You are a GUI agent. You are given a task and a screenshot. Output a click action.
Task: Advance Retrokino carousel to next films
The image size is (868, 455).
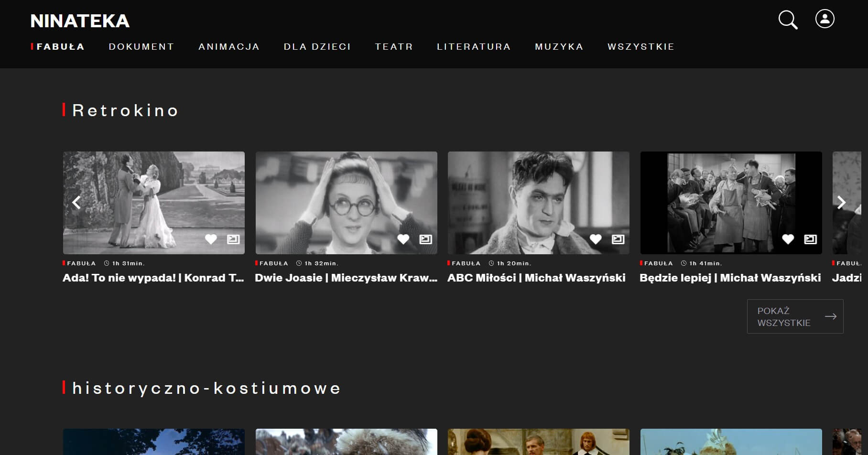[x=842, y=203]
